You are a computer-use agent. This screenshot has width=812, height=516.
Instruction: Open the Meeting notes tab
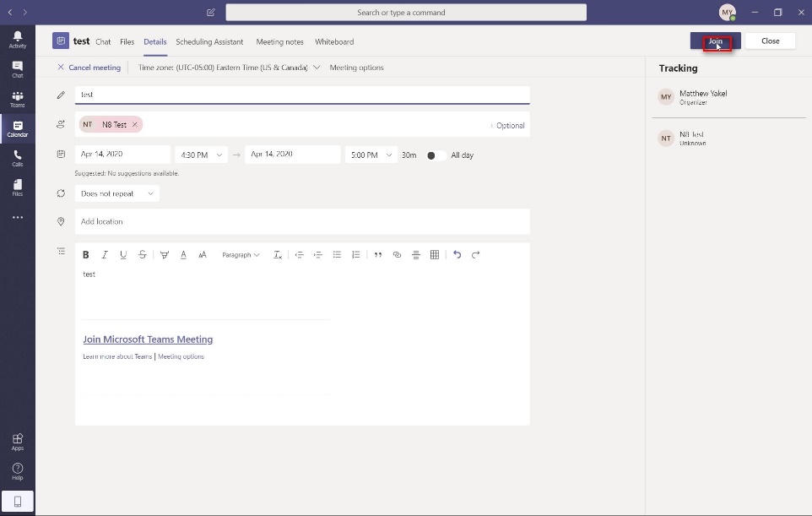(279, 42)
